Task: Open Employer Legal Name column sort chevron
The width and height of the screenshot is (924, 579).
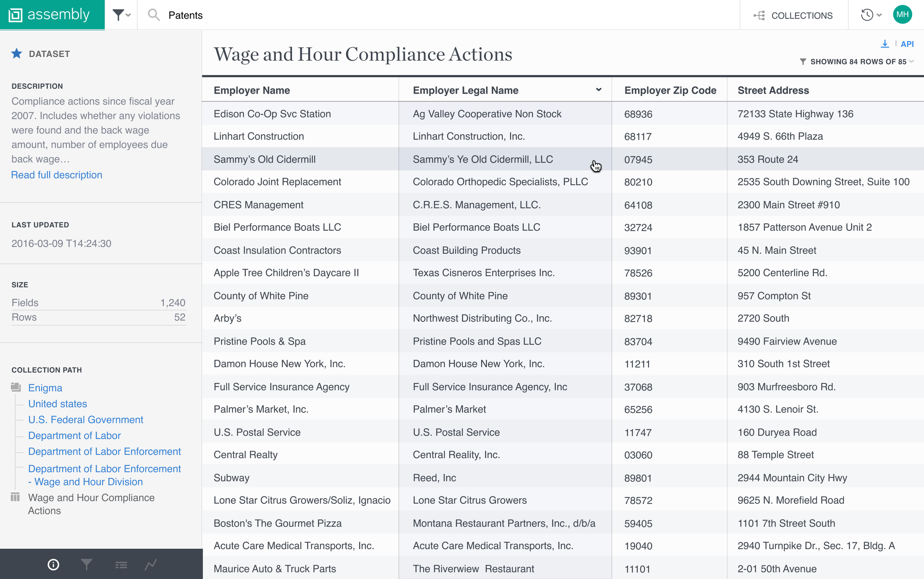Action: (598, 90)
